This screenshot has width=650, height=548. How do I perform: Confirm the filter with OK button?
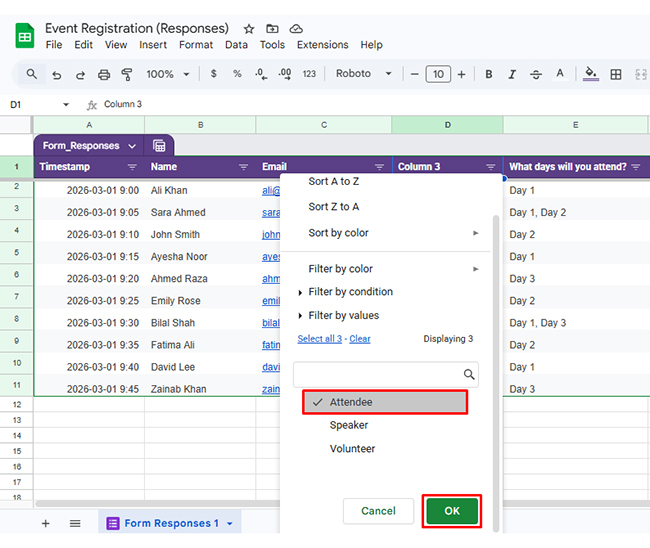452,511
